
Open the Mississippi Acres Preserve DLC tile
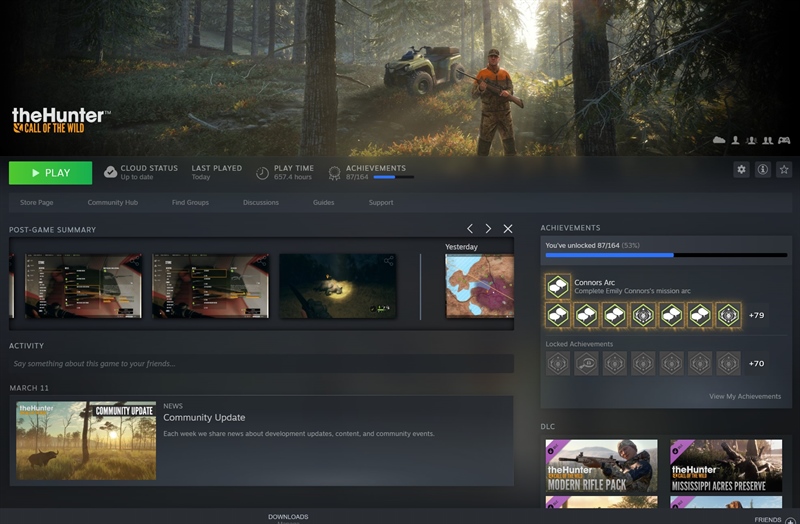[x=726, y=466]
